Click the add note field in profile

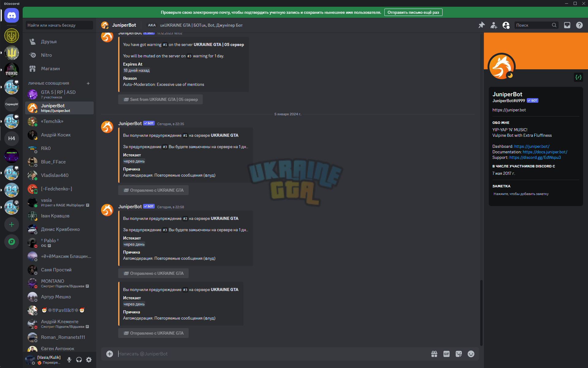coord(536,194)
